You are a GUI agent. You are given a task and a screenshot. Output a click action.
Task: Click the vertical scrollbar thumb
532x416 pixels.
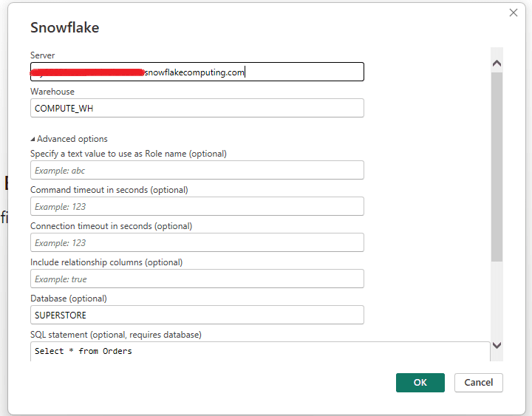(497, 166)
